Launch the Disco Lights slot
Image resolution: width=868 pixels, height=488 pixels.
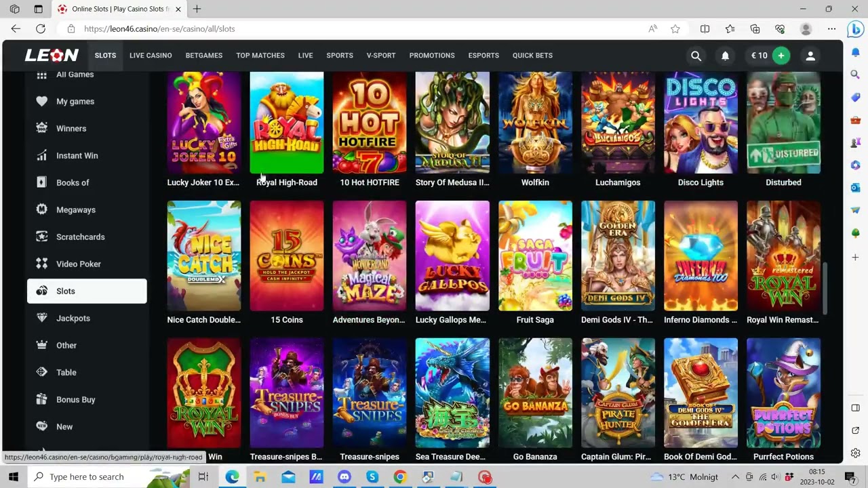pos(701,123)
